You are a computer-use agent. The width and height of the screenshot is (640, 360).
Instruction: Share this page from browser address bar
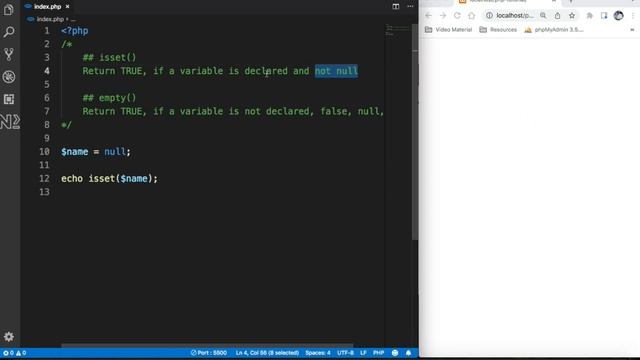coord(557,16)
